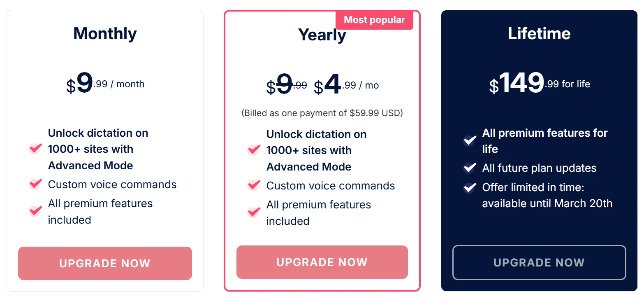Image resolution: width=644 pixels, height=306 pixels.
Task: Select the Lifetime plan heading
Action: pos(539,34)
